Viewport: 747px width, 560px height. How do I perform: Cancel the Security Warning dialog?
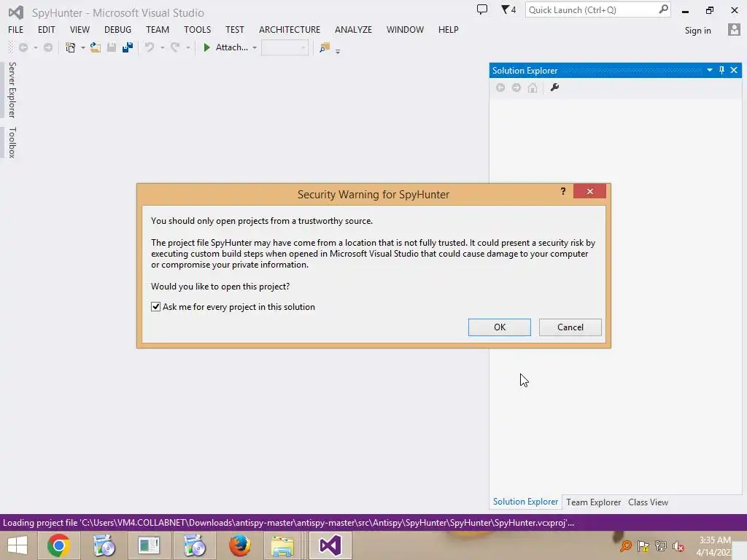click(x=570, y=327)
